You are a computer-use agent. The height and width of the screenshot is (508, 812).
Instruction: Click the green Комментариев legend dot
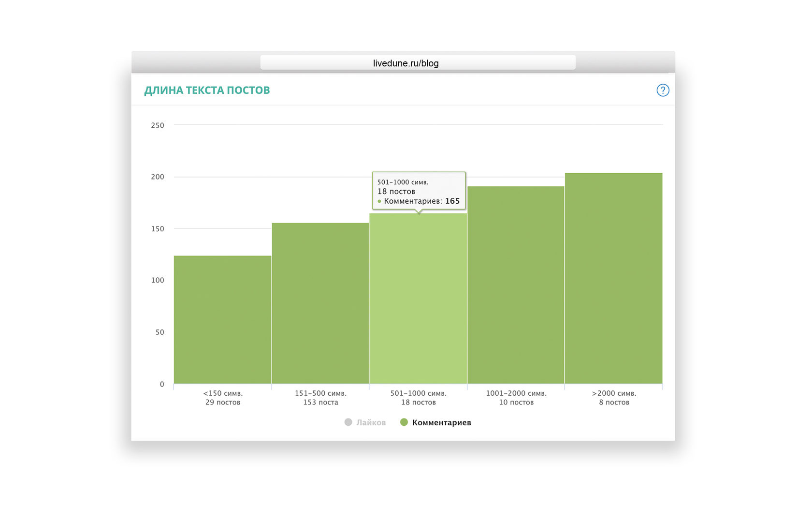pos(404,422)
